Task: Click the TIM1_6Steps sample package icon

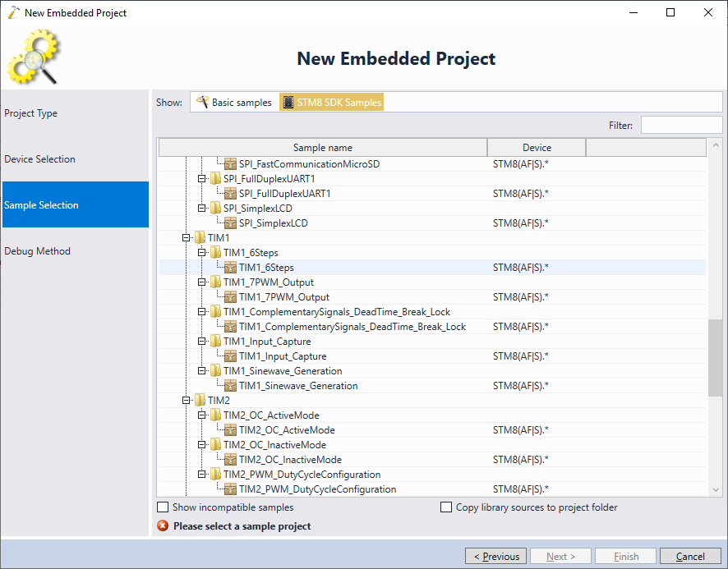Action: point(230,268)
